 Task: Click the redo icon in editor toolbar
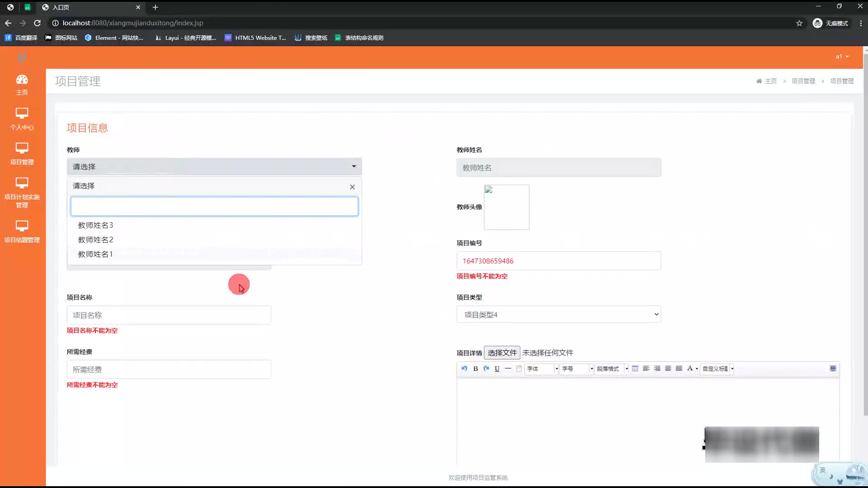[x=486, y=369]
